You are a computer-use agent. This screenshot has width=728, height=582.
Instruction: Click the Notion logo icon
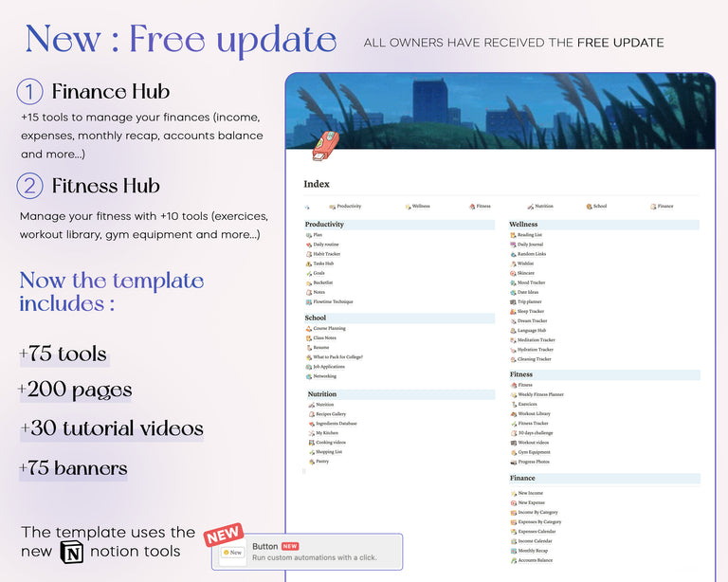point(72,552)
